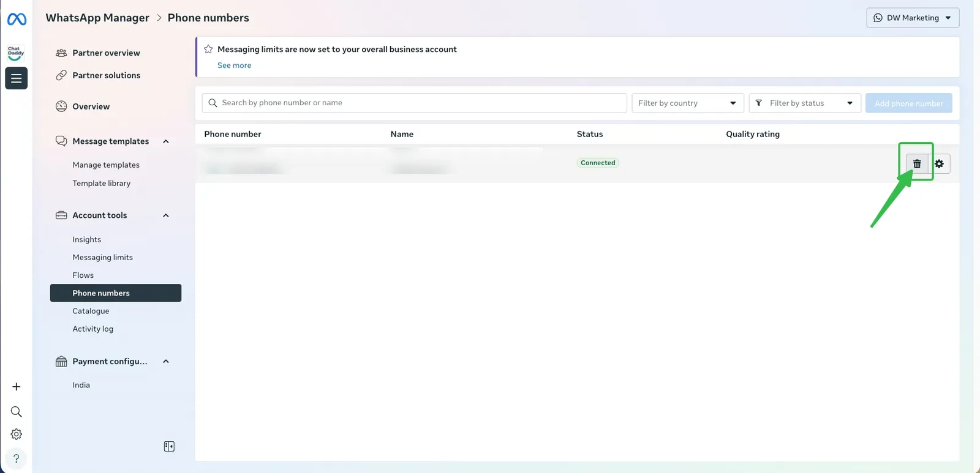The width and height of the screenshot is (980, 473).
Task: Go to Messaging limits menu item
Action: (x=102, y=258)
